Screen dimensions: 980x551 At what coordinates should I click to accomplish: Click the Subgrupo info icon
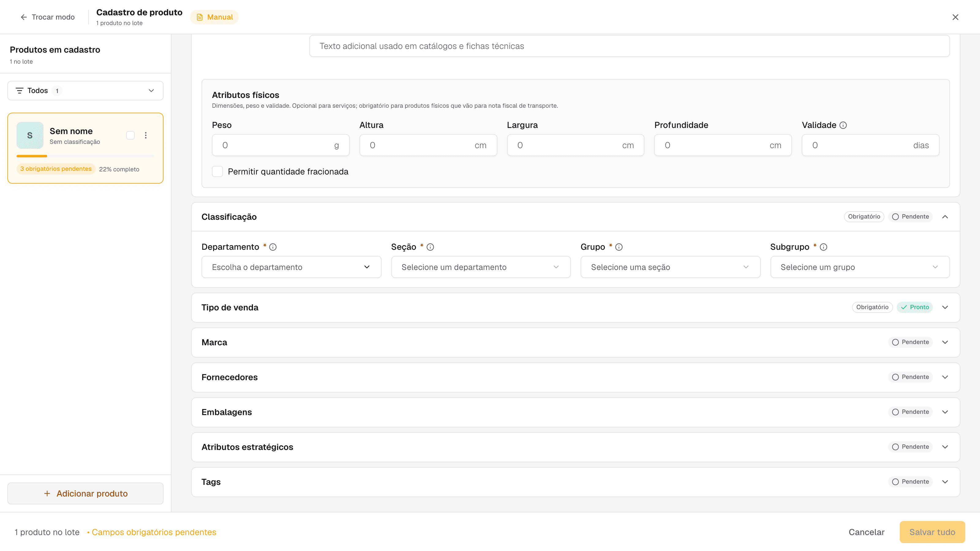pos(824,247)
